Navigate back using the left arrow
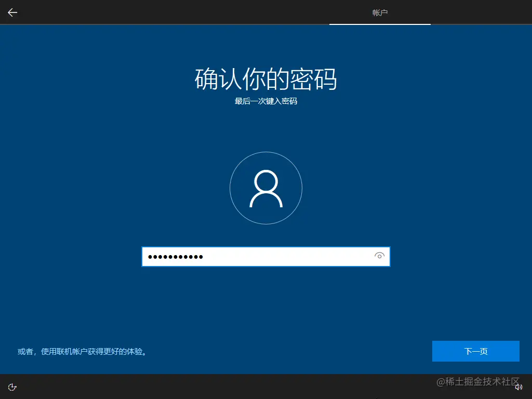The height and width of the screenshot is (399, 532). pyautogui.click(x=12, y=12)
